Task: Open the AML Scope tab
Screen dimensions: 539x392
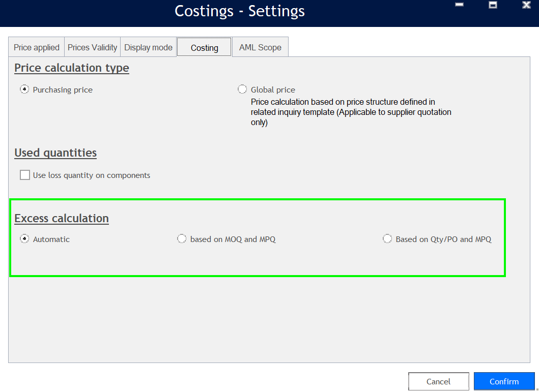Action: click(260, 47)
